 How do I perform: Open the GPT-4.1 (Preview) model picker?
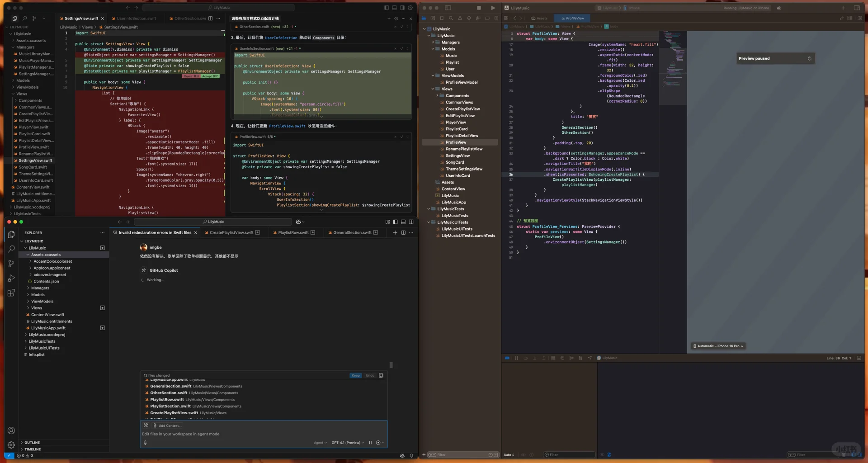(347, 443)
